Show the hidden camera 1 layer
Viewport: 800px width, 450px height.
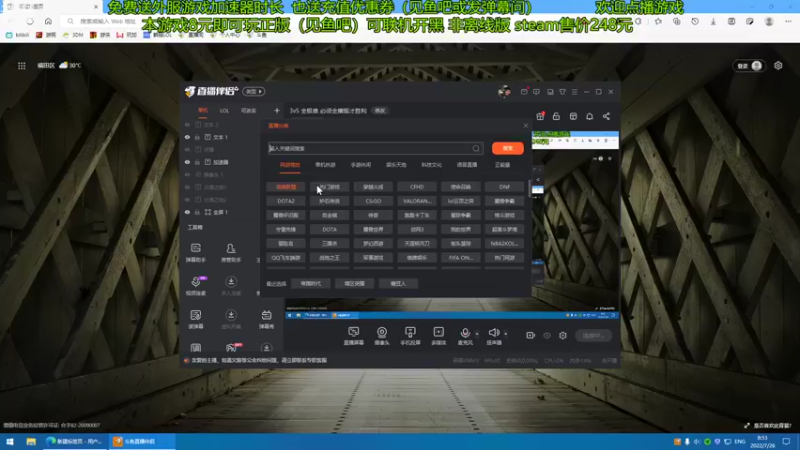(187, 174)
